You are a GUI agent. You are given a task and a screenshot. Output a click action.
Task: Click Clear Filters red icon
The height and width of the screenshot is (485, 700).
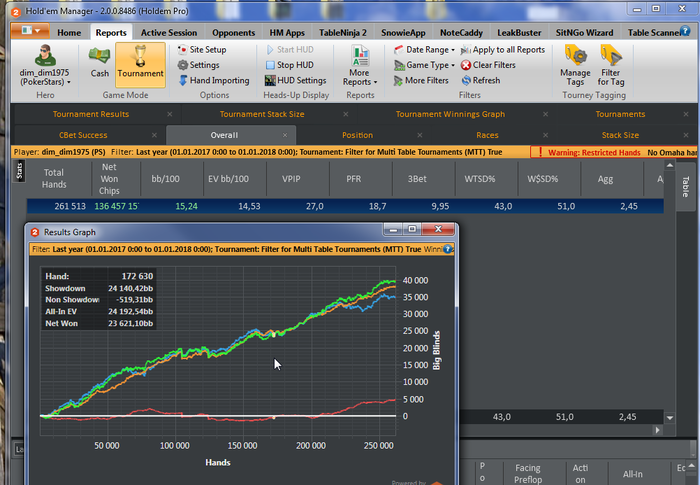[466, 65]
